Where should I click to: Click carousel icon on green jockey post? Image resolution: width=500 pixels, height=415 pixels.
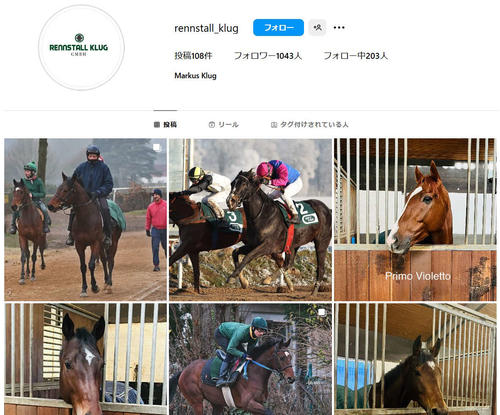(322, 312)
